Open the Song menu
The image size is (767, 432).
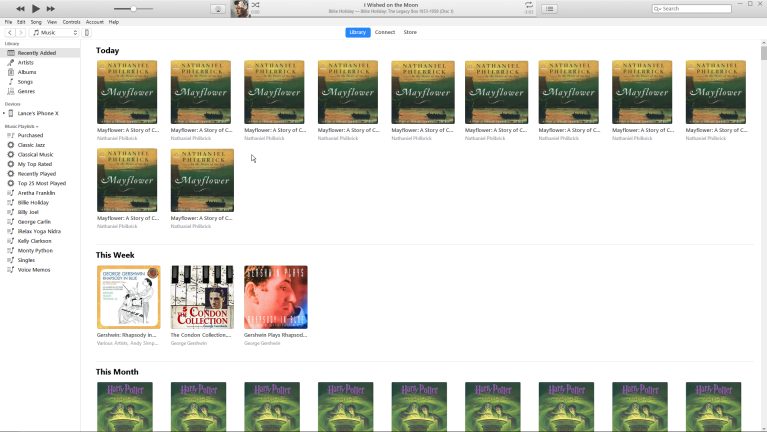tap(36, 22)
